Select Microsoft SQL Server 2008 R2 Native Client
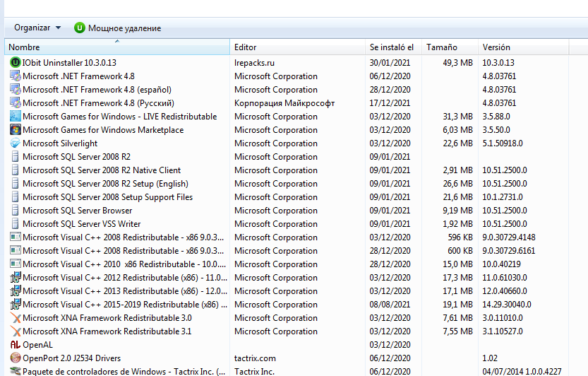The image size is (588, 376). point(102,170)
